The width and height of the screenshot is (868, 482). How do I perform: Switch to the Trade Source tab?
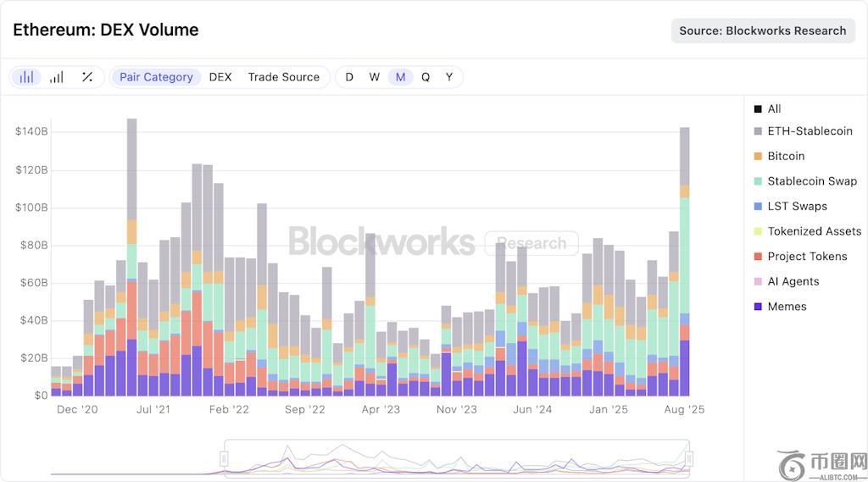coord(283,77)
